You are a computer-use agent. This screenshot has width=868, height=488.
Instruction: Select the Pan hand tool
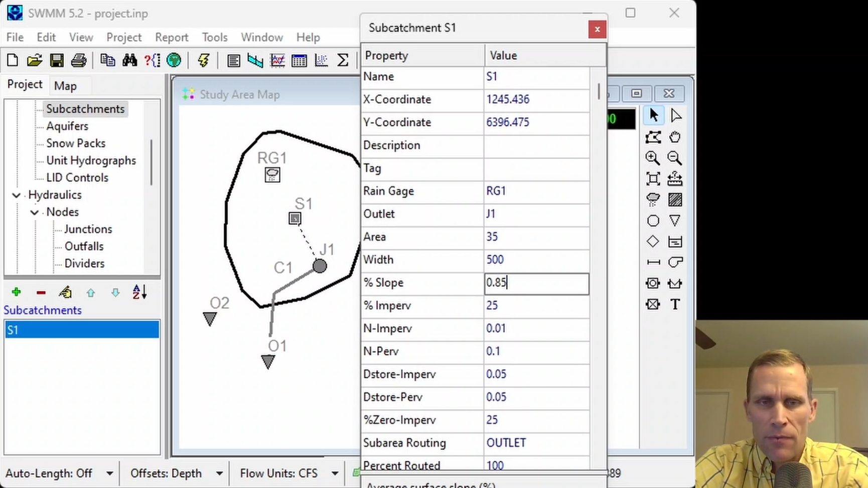coord(675,137)
